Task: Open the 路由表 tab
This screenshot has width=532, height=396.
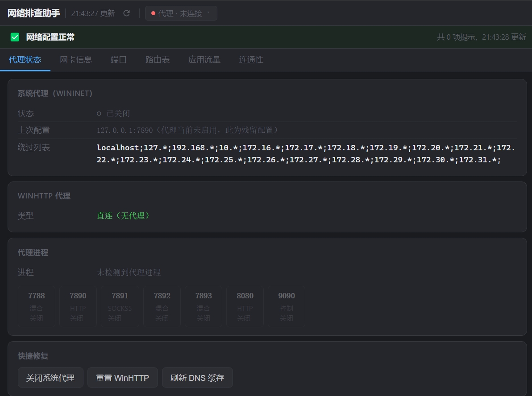Action: tap(158, 60)
